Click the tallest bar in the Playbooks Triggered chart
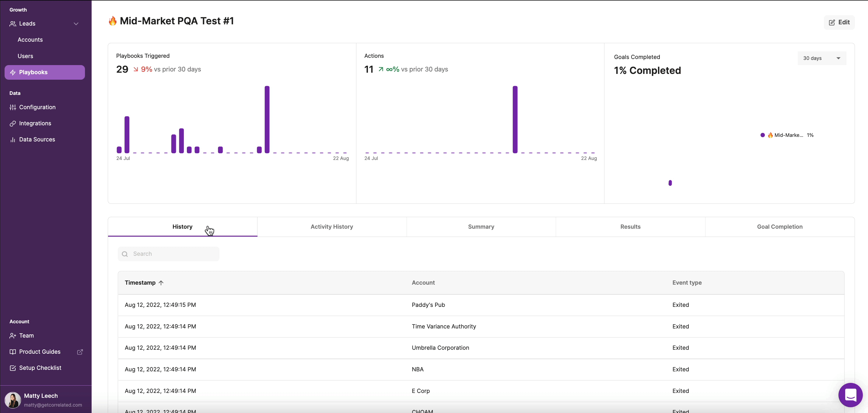The image size is (868, 413). (267, 120)
